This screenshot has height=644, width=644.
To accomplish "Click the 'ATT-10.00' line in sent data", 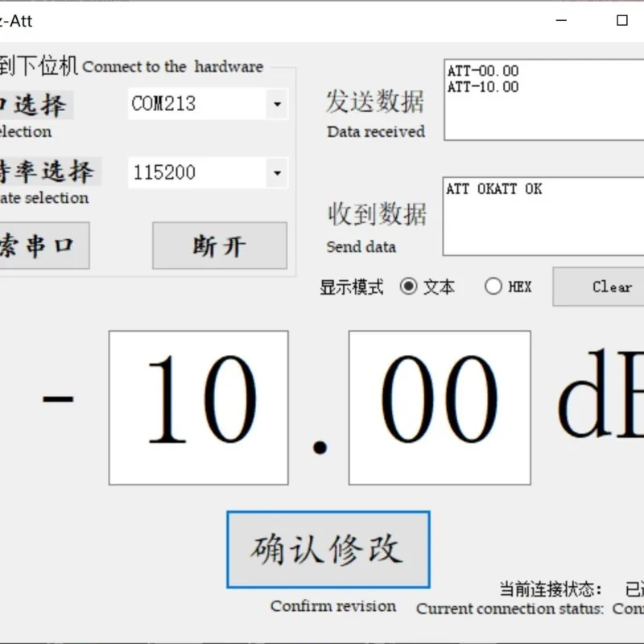I will pyautogui.click(x=483, y=87).
